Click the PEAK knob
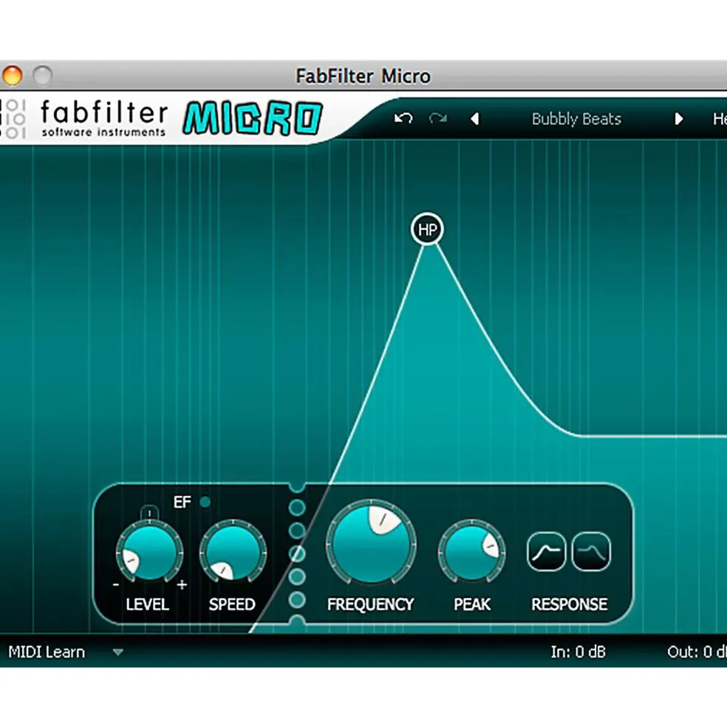The image size is (727, 728). 471,551
